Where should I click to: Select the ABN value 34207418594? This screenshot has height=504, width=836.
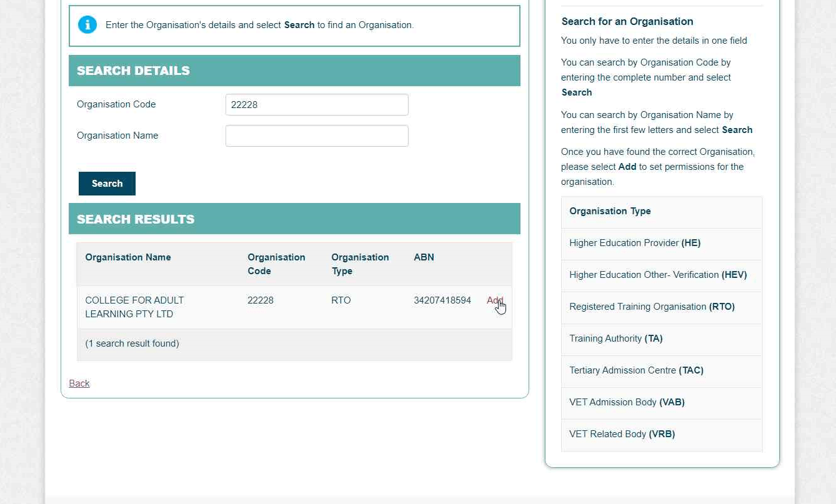[442, 300]
